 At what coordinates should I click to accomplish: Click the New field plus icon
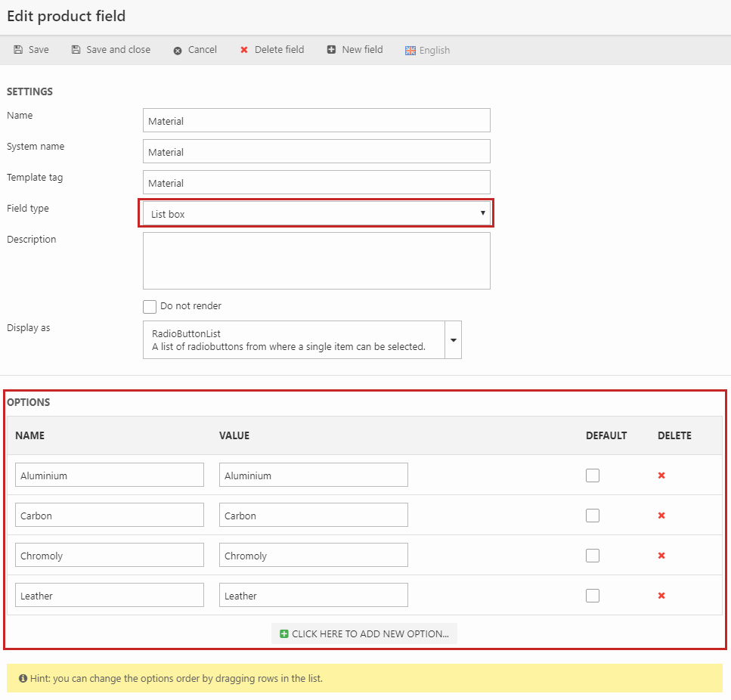[331, 49]
